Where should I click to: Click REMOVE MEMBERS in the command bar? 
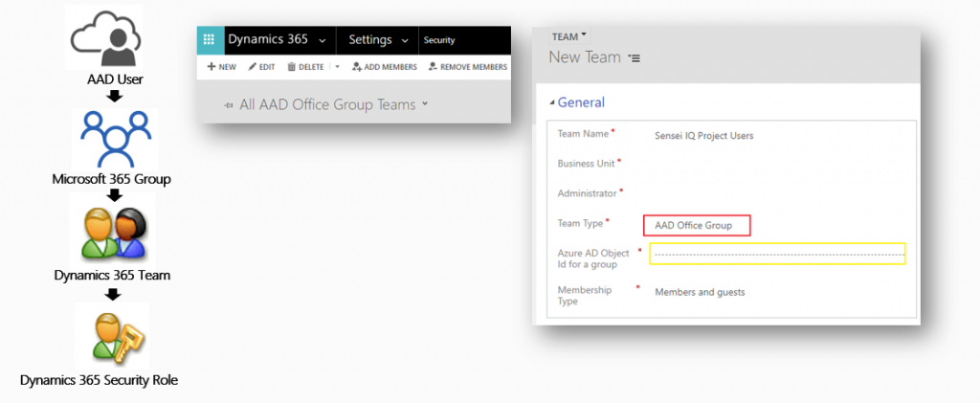click(467, 67)
